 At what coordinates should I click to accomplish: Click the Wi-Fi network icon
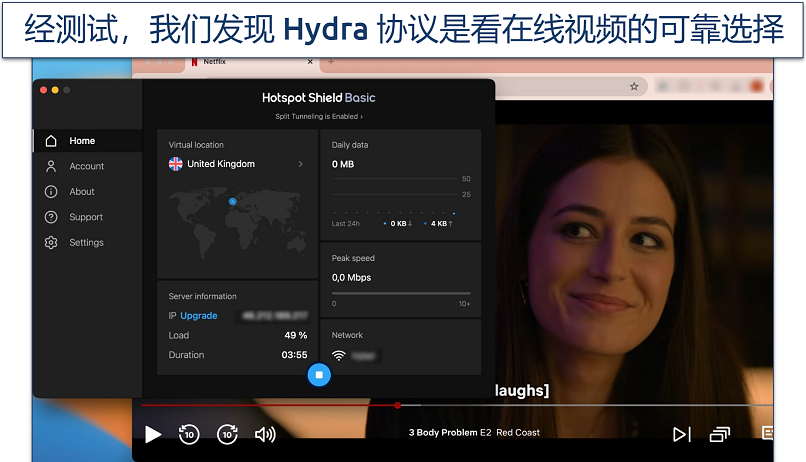[x=339, y=356]
